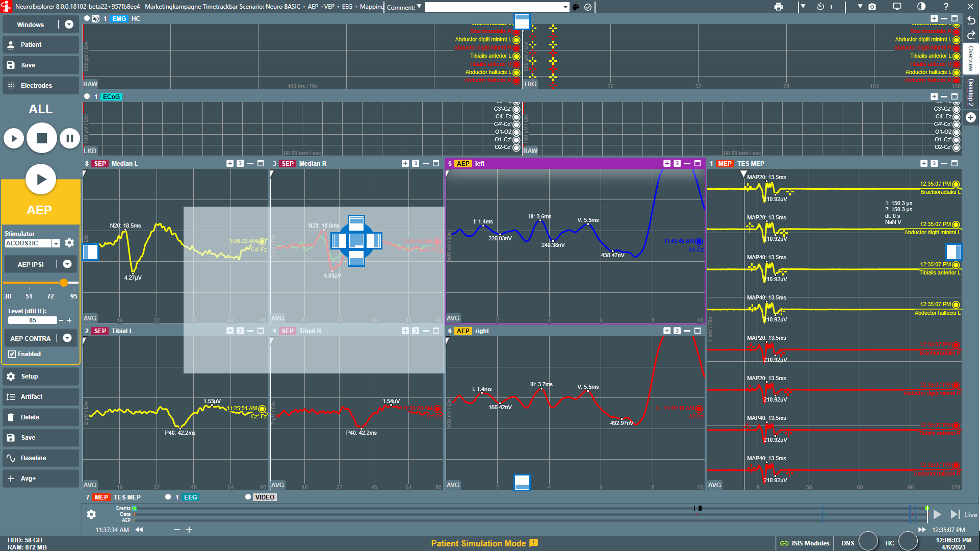Add trace in SEP Median L panel
The image size is (980, 551).
(230, 164)
